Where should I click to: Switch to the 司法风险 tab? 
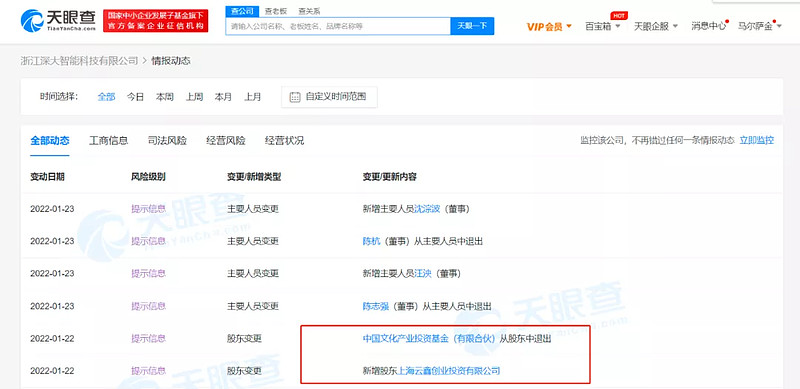click(167, 141)
